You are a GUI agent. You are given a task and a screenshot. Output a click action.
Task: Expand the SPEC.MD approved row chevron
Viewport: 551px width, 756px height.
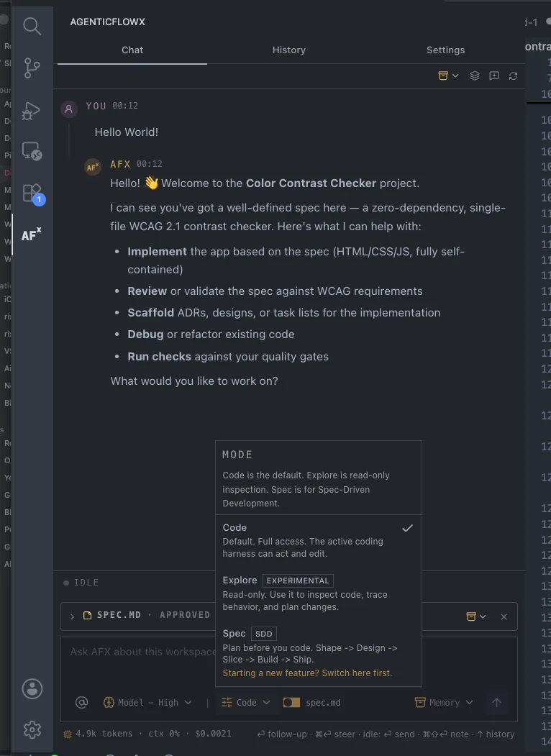tap(73, 616)
